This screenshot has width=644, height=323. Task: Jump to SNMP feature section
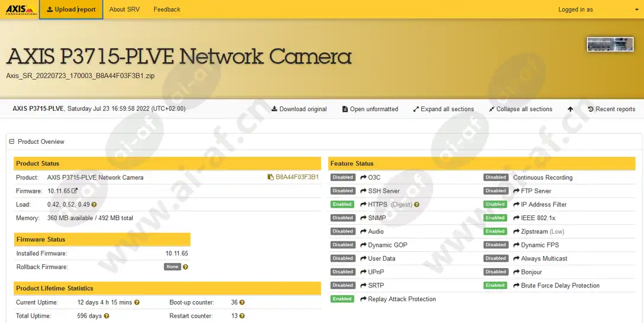[373, 218]
